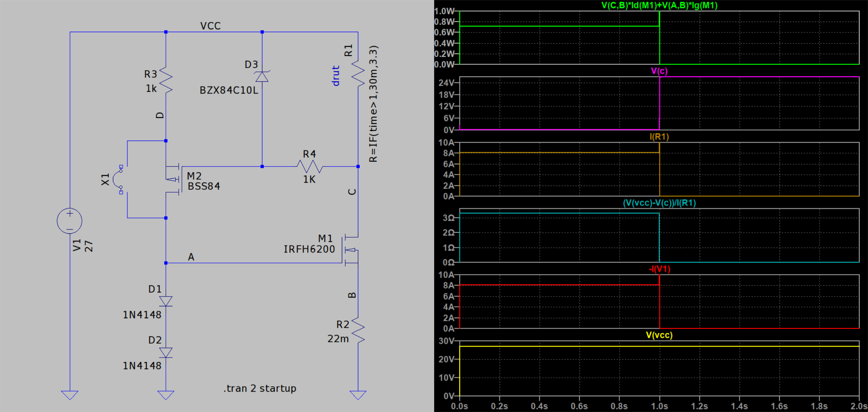Screen dimensions: 868x412
Task: Select the cyan (V(vcc)-V(c))/I(R1) trace label
Action: point(659,203)
